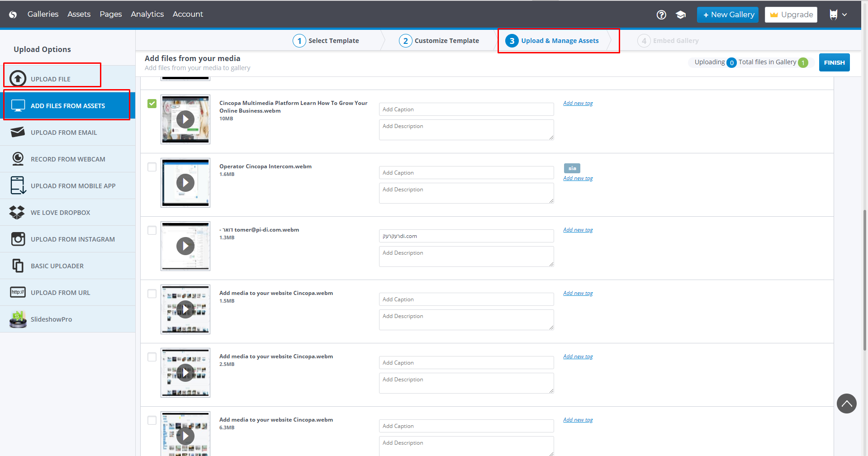868x456 pixels.
Task: Open the Select Template step
Action: (326, 41)
